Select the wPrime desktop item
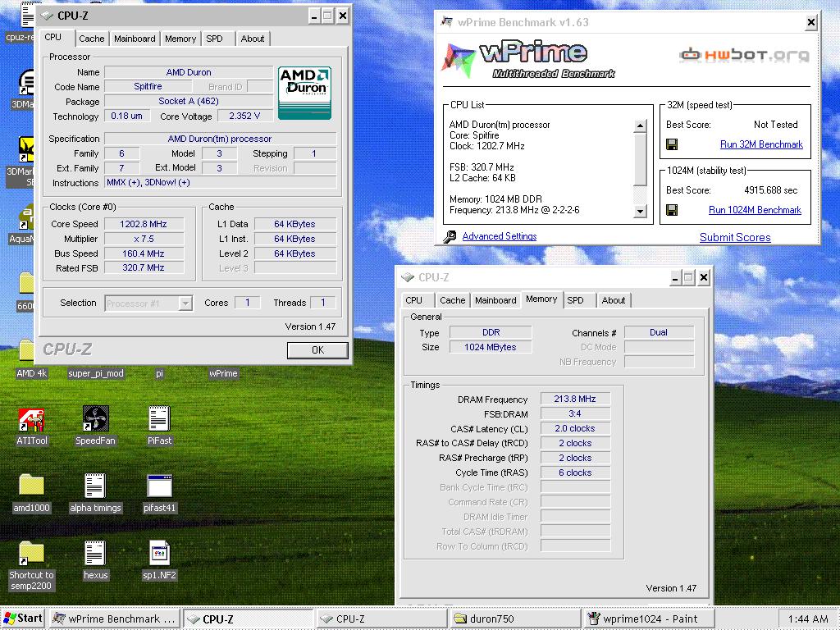Screen dimensions: 840x630 tap(223, 373)
